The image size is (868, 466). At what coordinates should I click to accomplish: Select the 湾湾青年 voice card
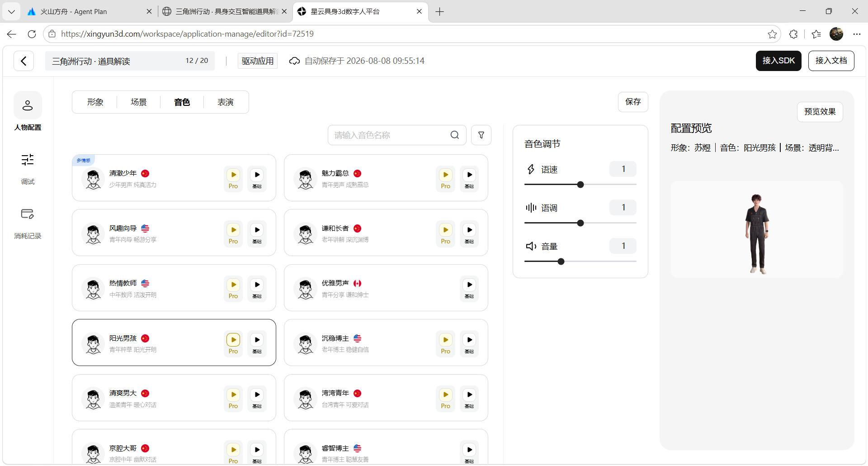tap(386, 398)
